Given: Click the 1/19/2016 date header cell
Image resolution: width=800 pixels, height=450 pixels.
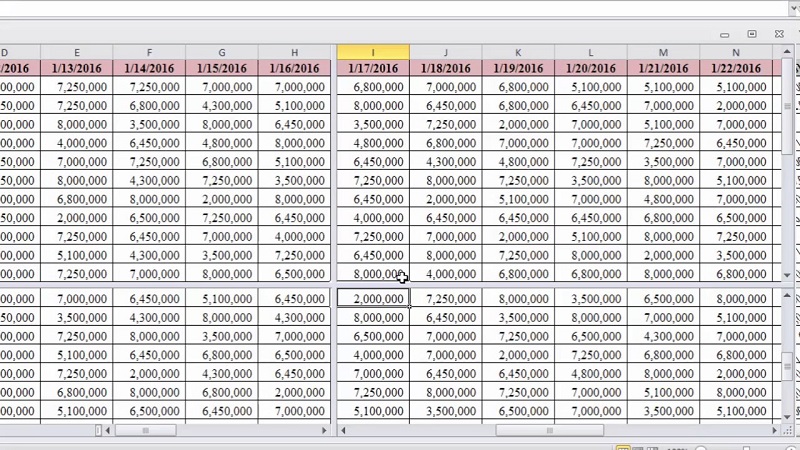Looking at the screenshot, I should point(518,68).
